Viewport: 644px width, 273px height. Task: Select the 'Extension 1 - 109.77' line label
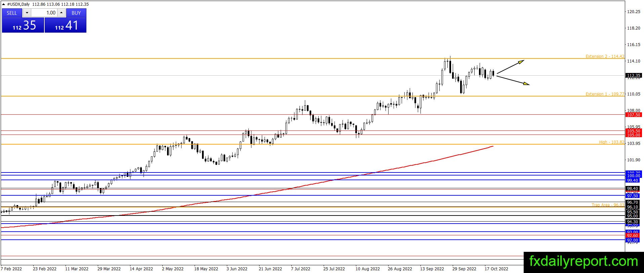(x=605, y=94)
